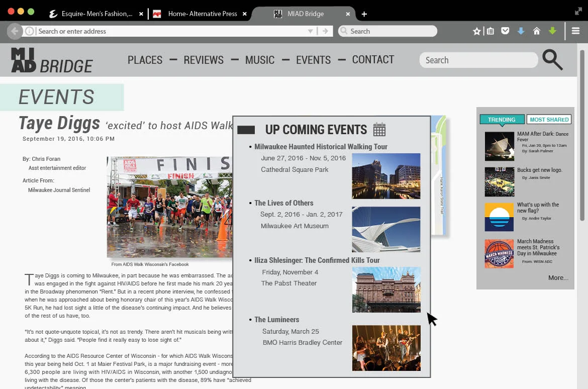This screenshot has width=588, height=389.
Task: Click author name Chris Foran
Action: [x=46, y=159]
